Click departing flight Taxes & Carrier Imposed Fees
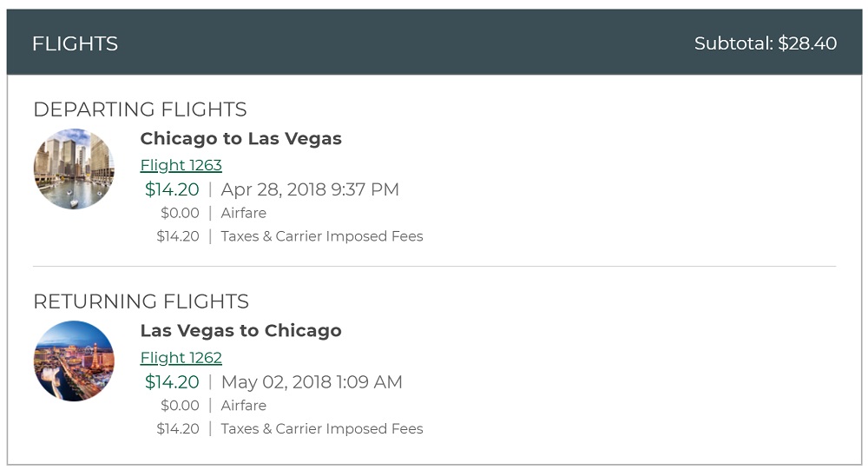Screen dimensions: 868x470 [x=321, y=236]
